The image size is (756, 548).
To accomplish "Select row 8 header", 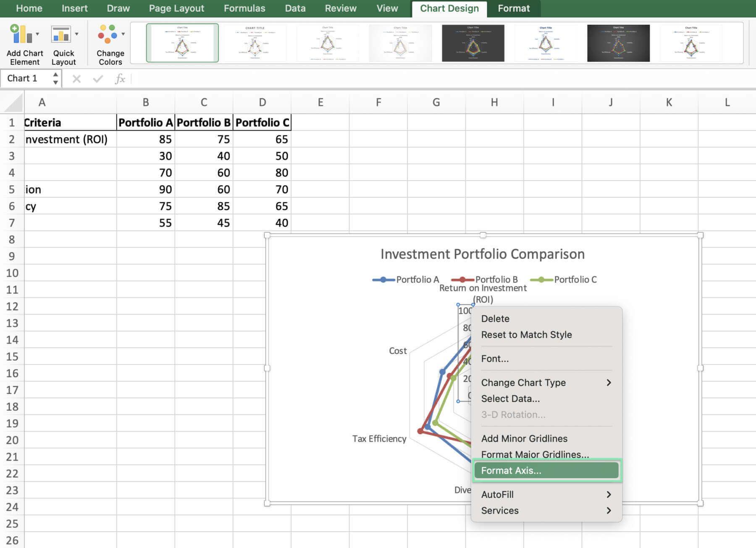I will pos(12,240).
